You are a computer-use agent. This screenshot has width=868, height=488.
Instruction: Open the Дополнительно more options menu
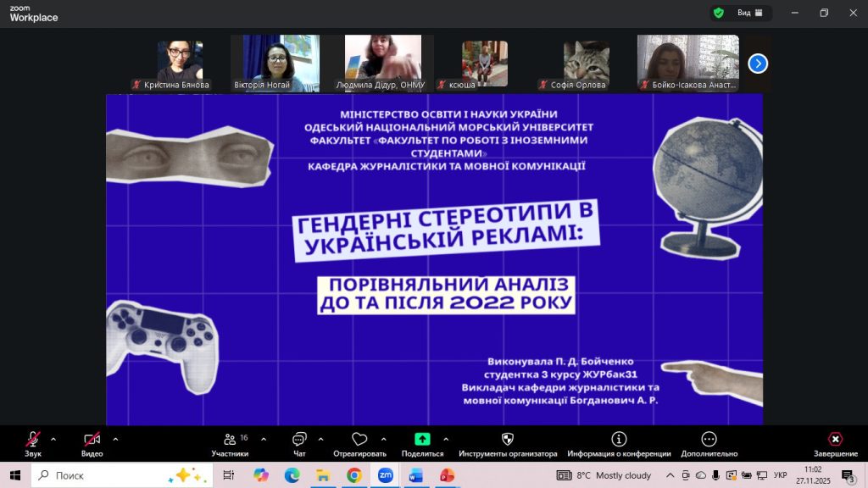(x=709, y=440)
